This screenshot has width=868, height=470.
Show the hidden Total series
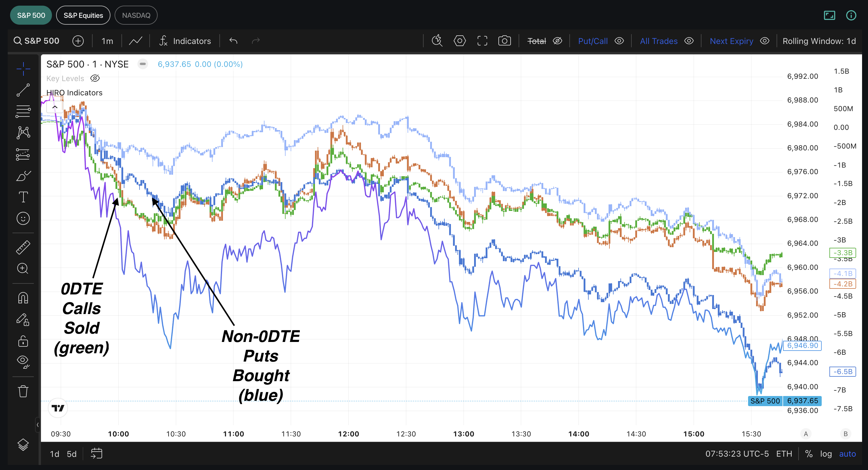[557, 41]
